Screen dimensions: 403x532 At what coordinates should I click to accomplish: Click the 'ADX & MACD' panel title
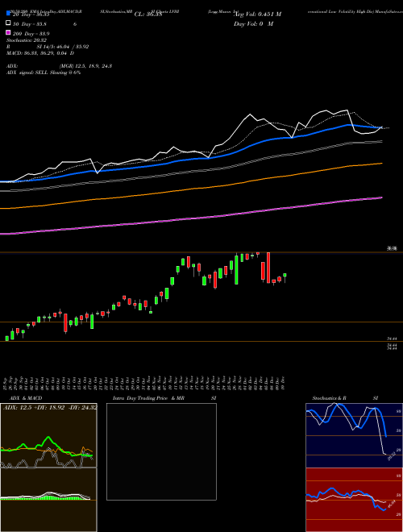[26, 398]
